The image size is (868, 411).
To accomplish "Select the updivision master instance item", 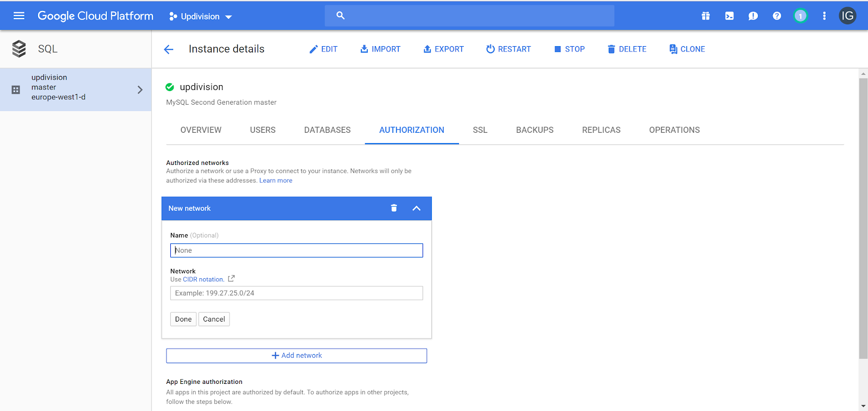I will (75, 89).
